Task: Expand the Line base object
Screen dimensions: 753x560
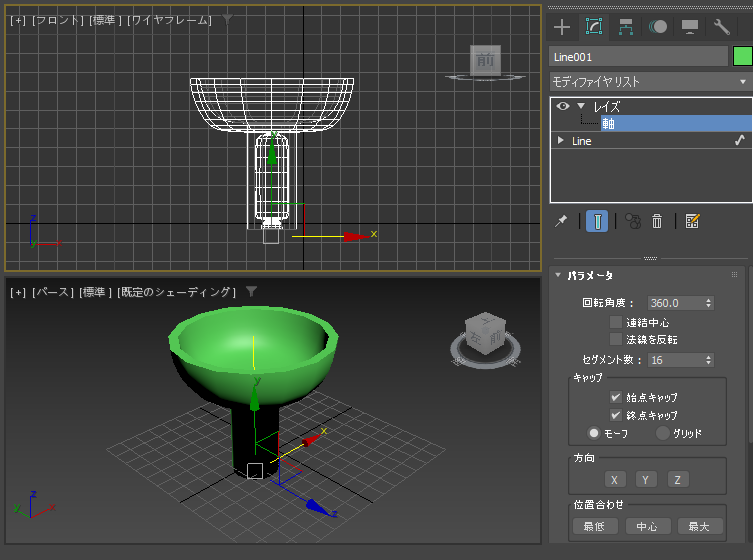Action: (x=560, y=141)
